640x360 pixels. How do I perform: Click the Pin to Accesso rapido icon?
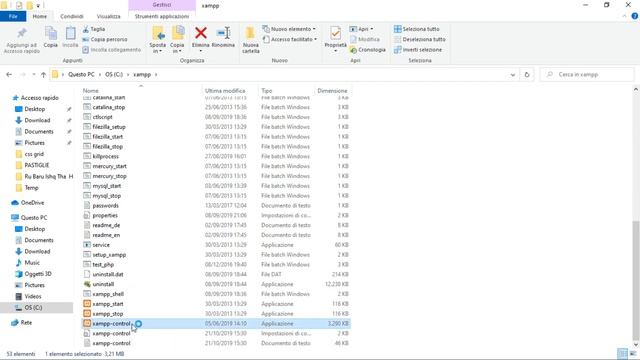coord(22,33)
